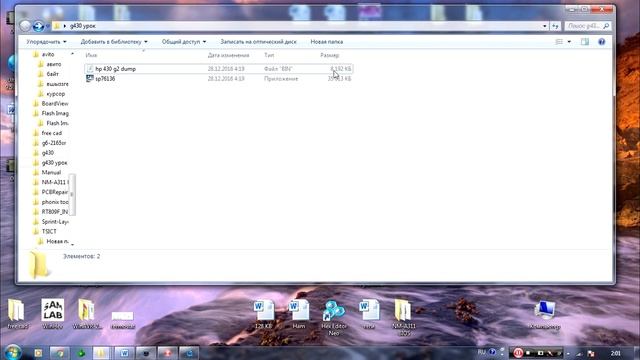
Task: Open the SamLab desktop icon
Action: [53, 313]
